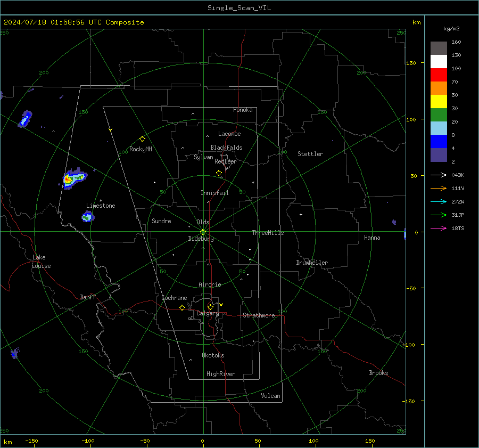Pick the red 70-100 VIL swatch

(x=439, y=75)
